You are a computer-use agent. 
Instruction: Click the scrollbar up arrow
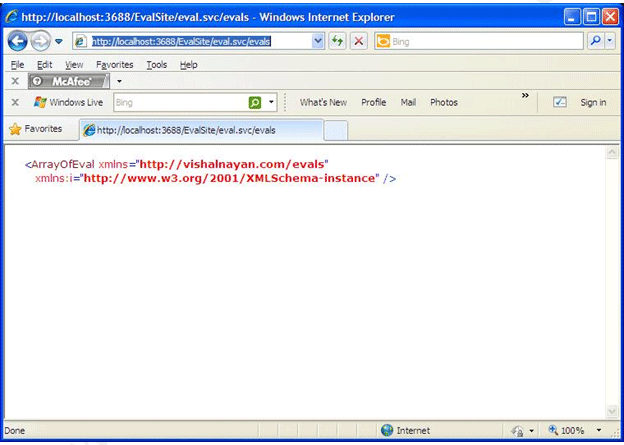[612, 152]
